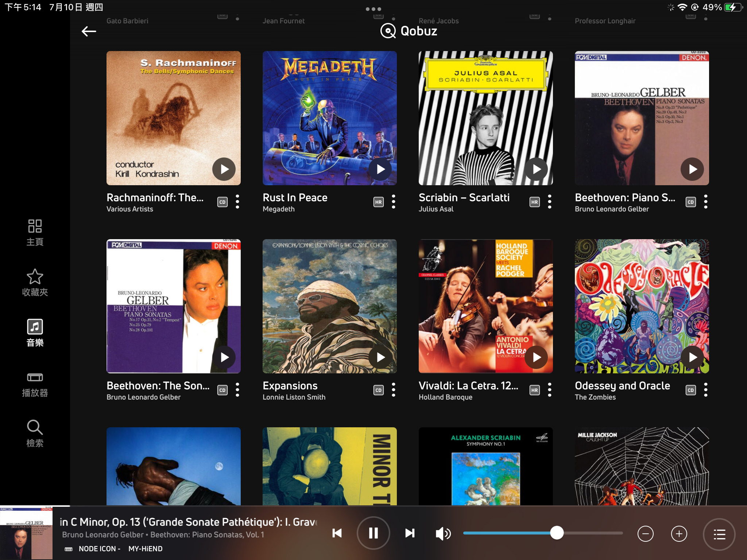Open Julius Asal album cover
Image resolution: width=747 pixels, height=560 pixels.
486,118
